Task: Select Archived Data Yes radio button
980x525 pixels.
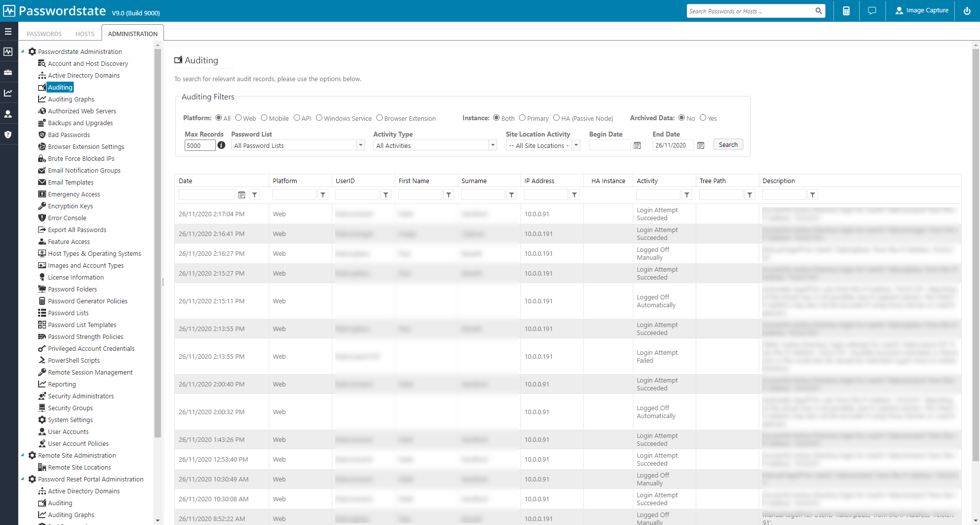Action: coord(703,118)
